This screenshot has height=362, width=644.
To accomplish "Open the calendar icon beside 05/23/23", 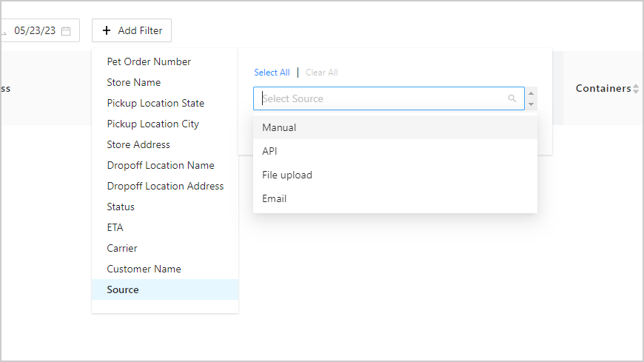I will (66, 31).
